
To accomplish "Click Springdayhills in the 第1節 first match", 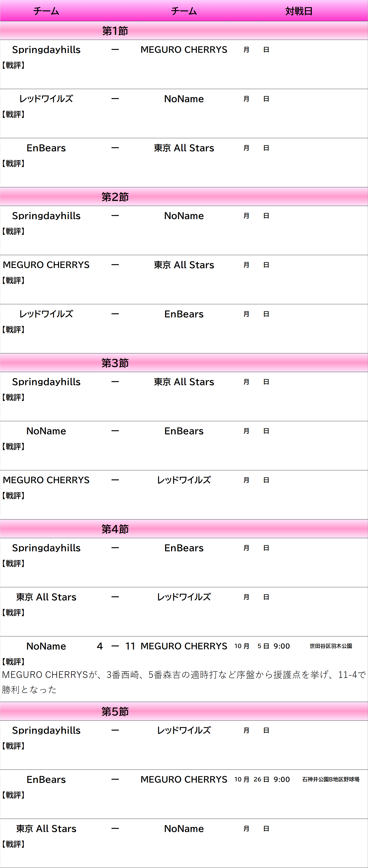I will coord(46,50).
